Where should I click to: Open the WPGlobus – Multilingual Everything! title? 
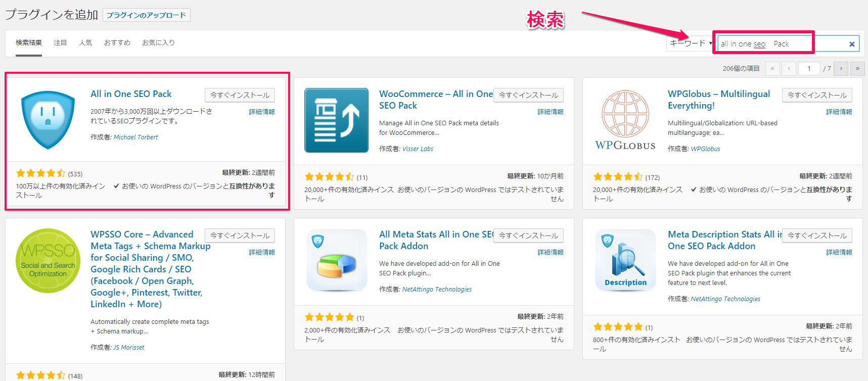(x=719, y=100)
